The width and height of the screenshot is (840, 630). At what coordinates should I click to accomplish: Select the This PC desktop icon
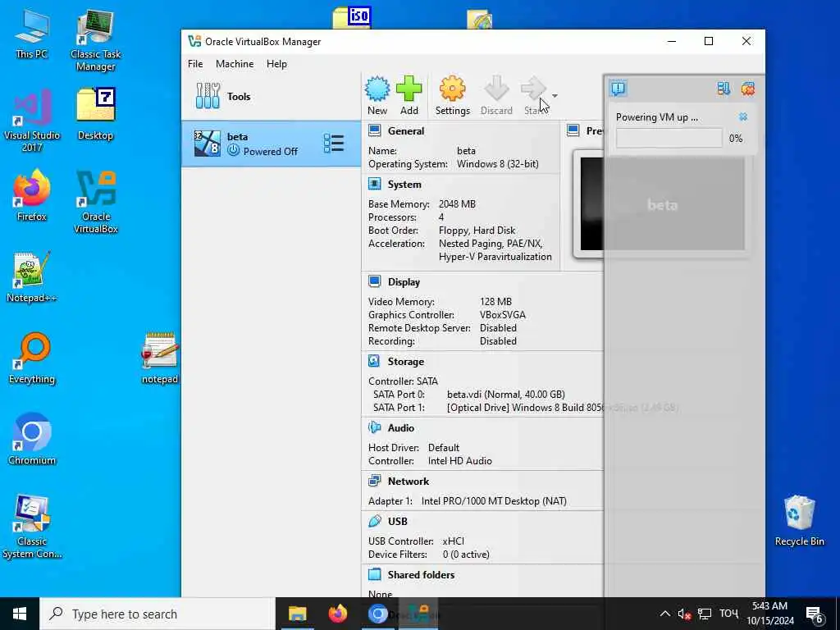click(x=32, y=34)
